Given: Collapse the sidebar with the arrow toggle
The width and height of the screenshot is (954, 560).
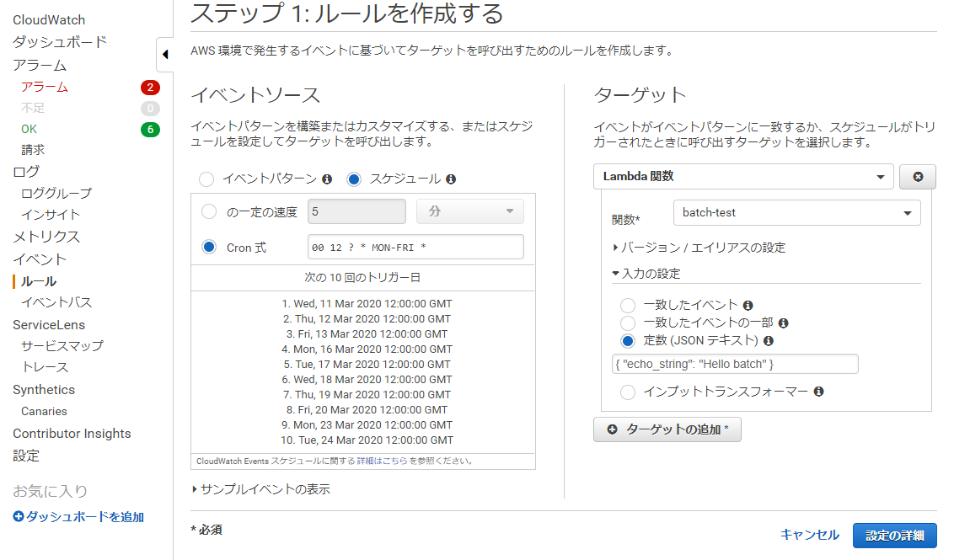Looking at the screenshot, I should pyautogui.click(x=164, y=53).
